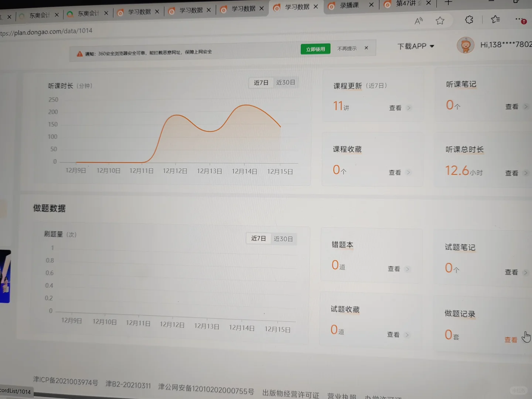The height and width of the screenshot is (399, 532).
Task: Switch to the 第47讲 browser tab
Action: click(x=407, y=4)
